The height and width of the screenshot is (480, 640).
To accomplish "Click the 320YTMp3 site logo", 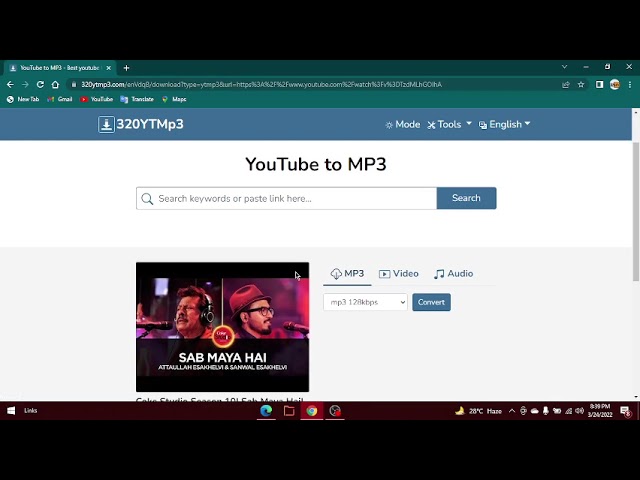I will 141,124.
